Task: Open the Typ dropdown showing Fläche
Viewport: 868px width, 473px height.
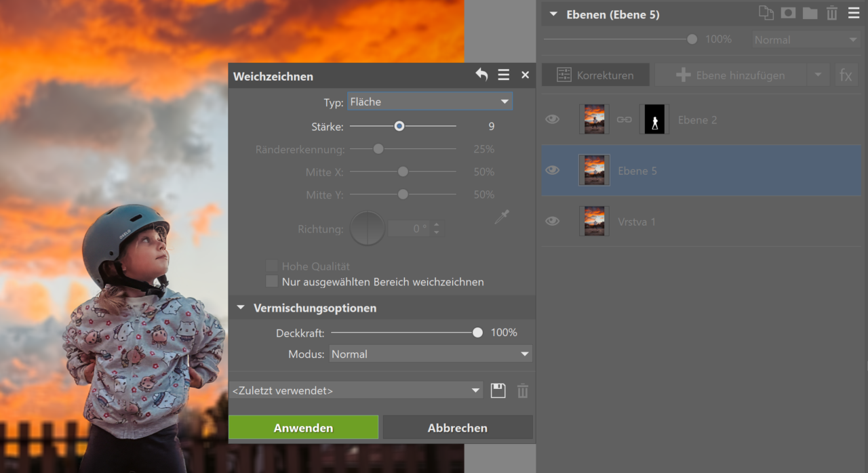Action: 430,102
